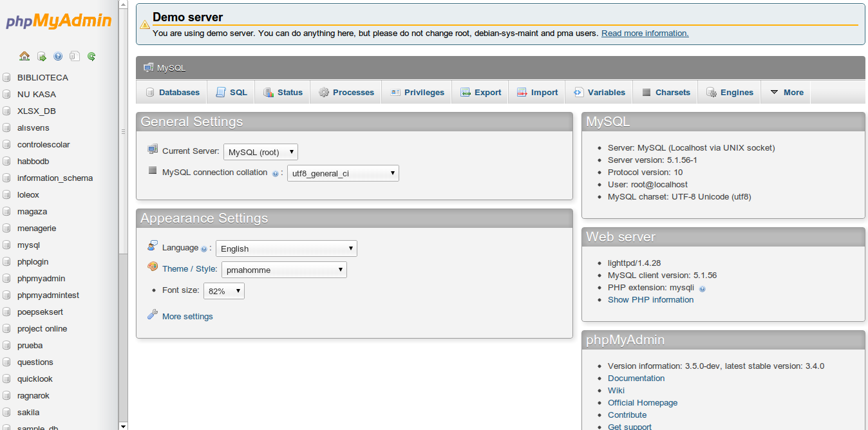The width and height of the screenshot is (868, 430).
Task: Select the phpmyadmintest database
Action: pos(48,295)
